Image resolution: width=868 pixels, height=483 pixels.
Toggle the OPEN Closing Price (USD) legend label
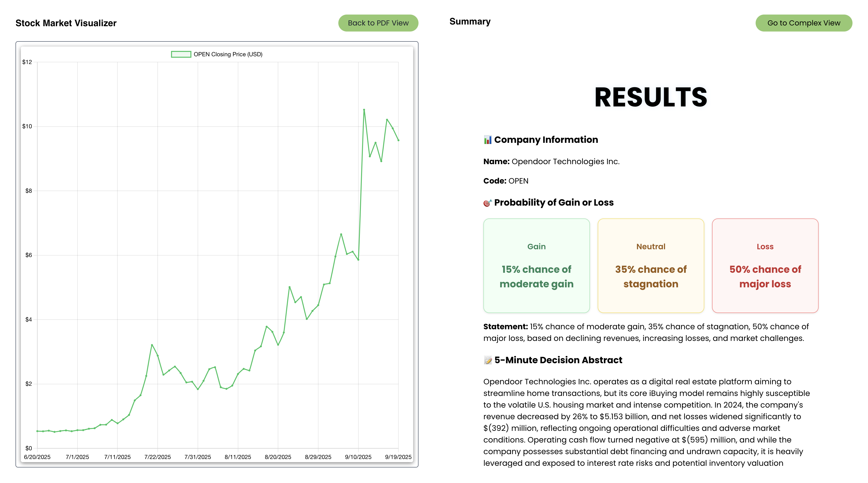tap(228, 54)
